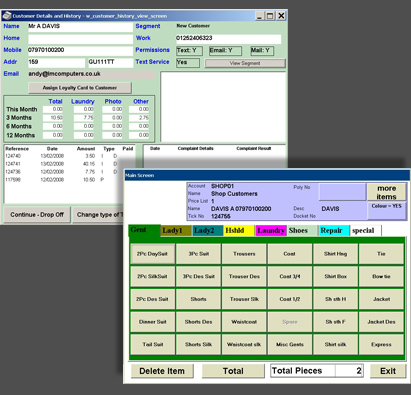Select the Shirt Box button
Screen dimensions: 411x395
(x=335, y=277)
